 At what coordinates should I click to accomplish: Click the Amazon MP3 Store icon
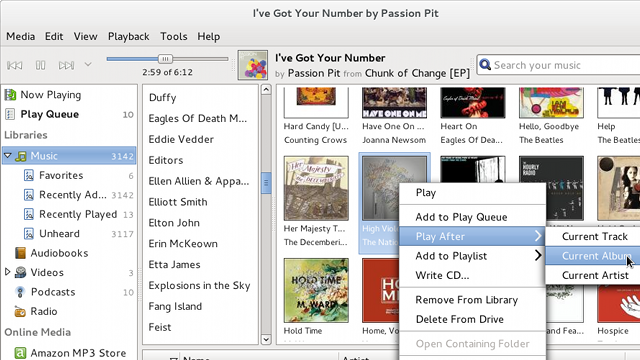tap(20, 353)
